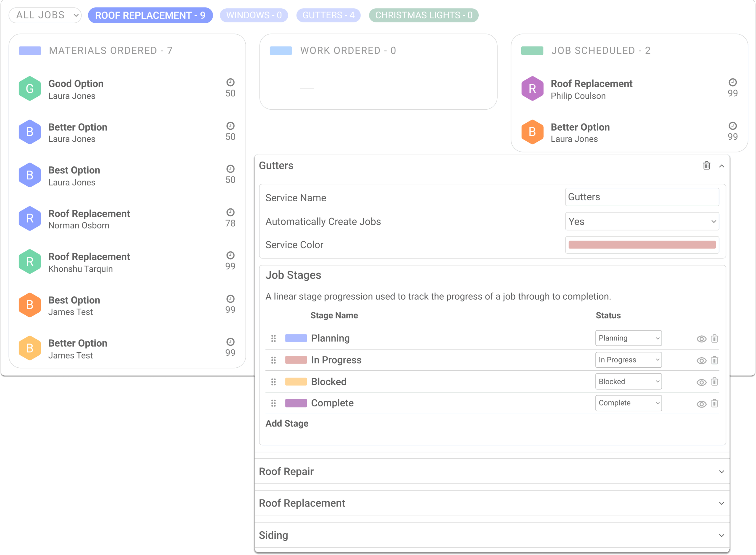Click the clock icon on Khonshu Tarquin card
The width and height of the screenshot is (756, 555).
(x=230, y=255)
